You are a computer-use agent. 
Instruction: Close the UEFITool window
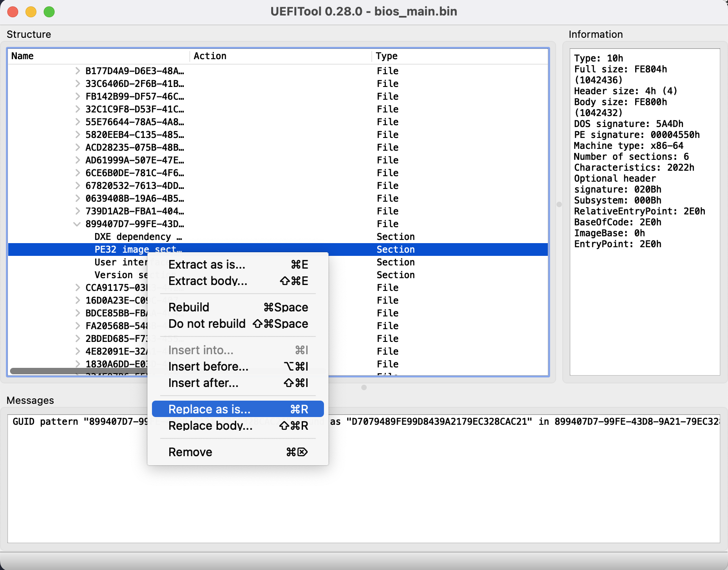[x=13, y=12]
